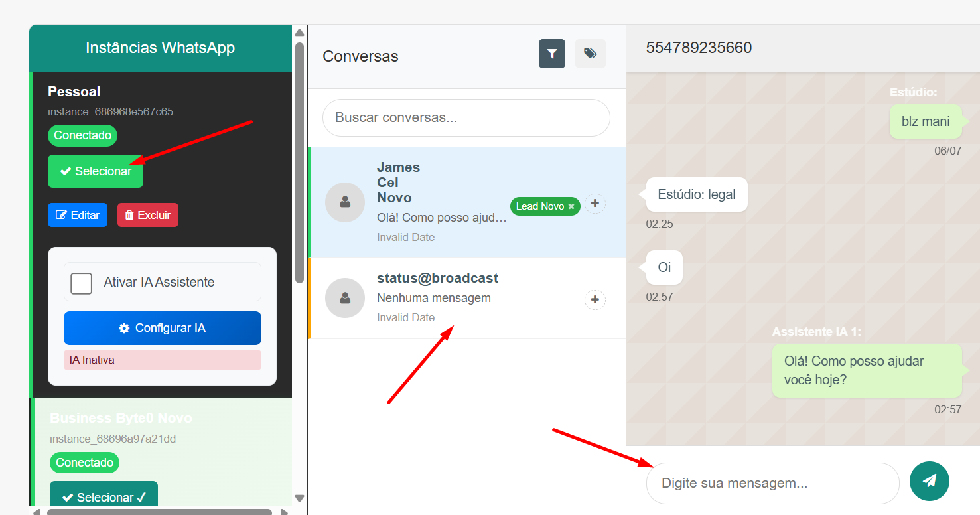Open the tags icon button

pyautogui.click(x=590, y=54)
